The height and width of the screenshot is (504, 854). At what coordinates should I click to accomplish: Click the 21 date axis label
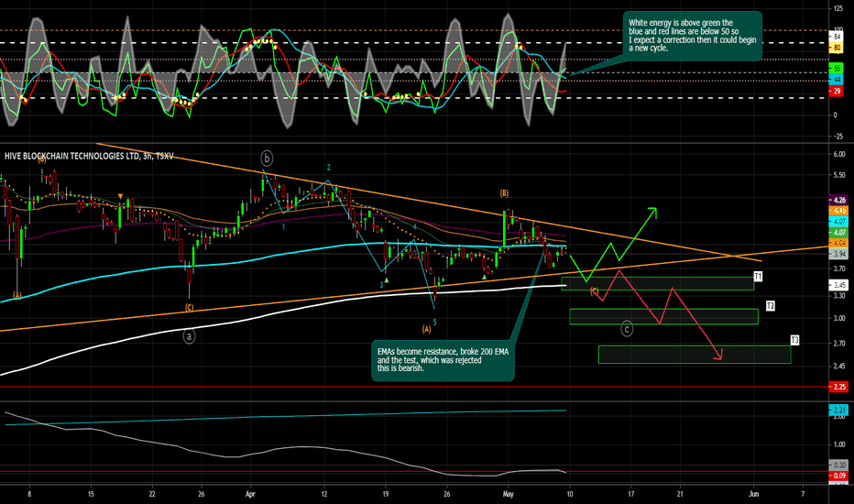pyautogui.click(x=680, y=494)
